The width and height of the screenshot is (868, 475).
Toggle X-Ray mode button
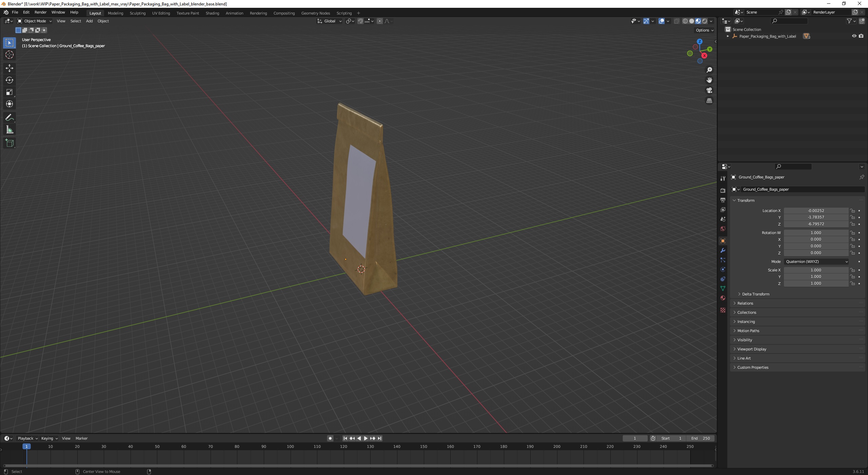tap(676, 21)
